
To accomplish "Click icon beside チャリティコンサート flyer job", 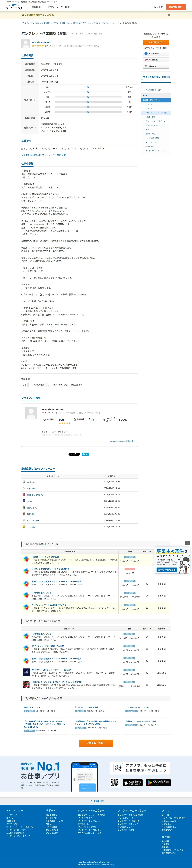I will pos(26,607).
